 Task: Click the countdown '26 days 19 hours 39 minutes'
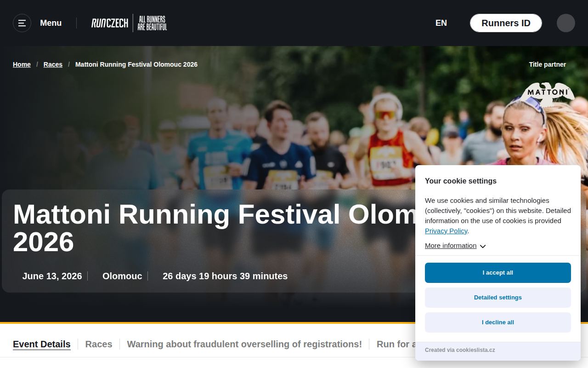(225, 276)
